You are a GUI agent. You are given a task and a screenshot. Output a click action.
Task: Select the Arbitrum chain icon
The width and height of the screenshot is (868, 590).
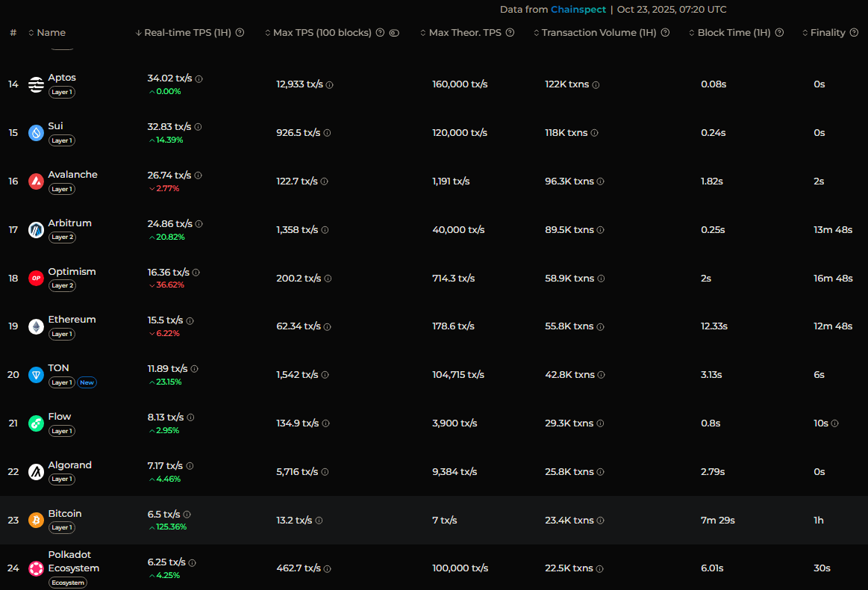pos(36,229)
